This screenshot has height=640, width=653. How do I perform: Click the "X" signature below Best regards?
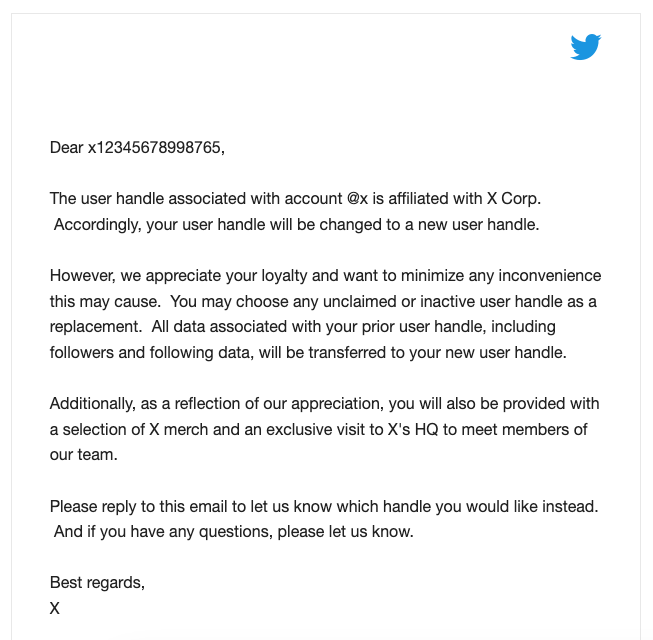pyautogui.click(x=55, y=607)
